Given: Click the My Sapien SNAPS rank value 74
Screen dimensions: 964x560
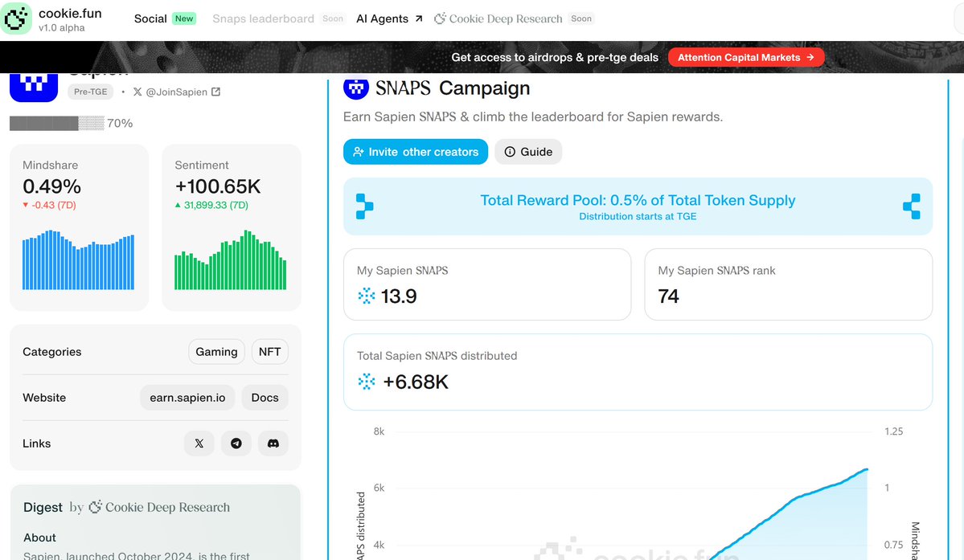Looking at the screenshot, I should (668, 296).
